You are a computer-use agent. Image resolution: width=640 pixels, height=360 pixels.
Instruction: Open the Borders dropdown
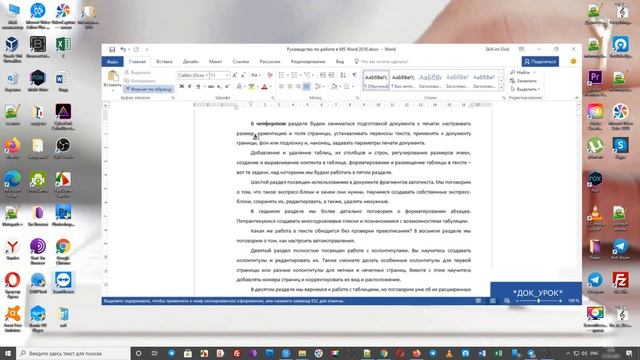[352, 87]
